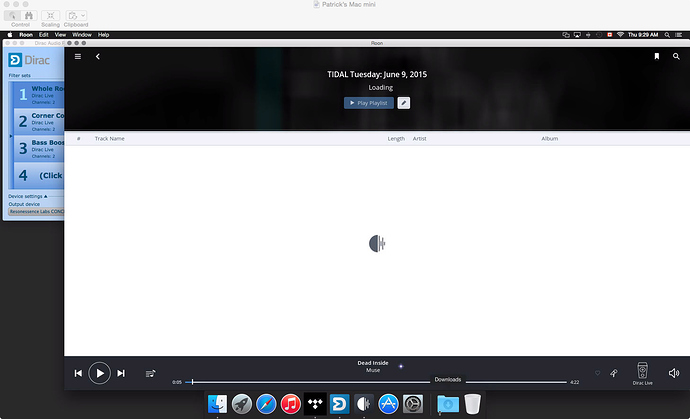
Task: Go back with the Roon back arrow
Action: 98,57
